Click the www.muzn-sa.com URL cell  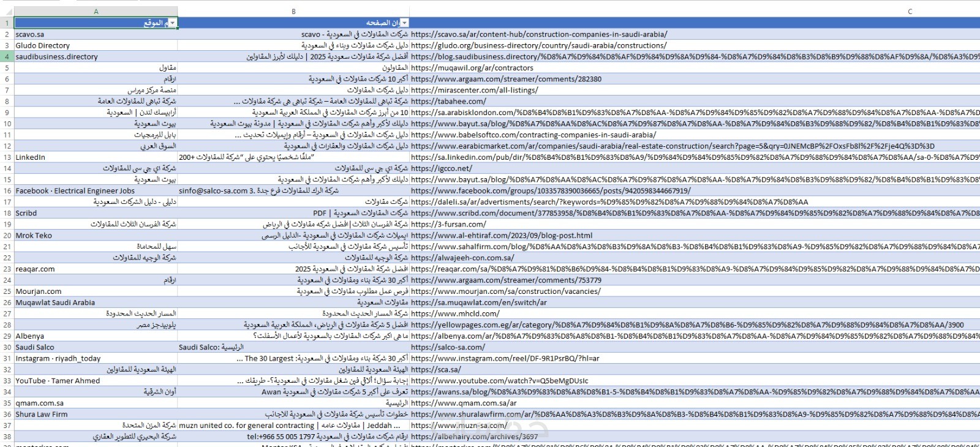pyautogui.click(x=459, y=426)
